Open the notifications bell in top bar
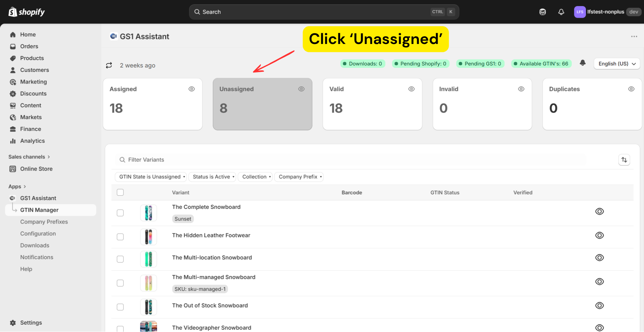The width and height of the screenshot is (644, 332). tap(561, 12)
